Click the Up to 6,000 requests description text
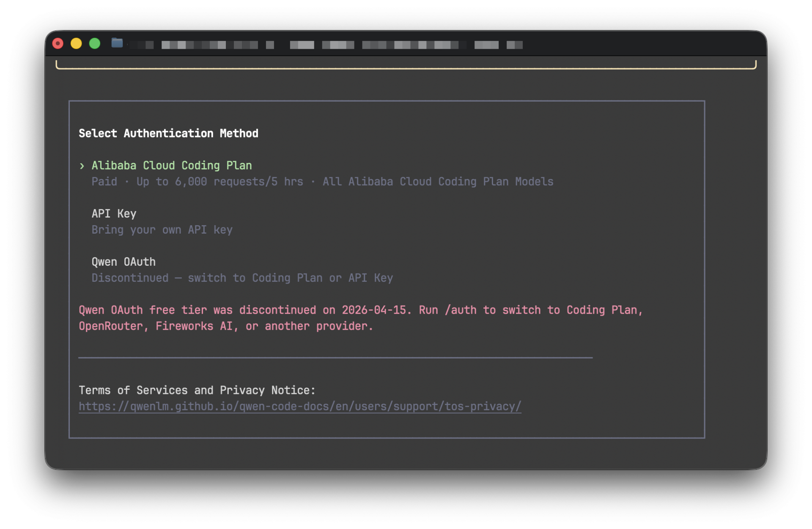The width and height of the screenshot is (812, 529). (x=322, y=182)
